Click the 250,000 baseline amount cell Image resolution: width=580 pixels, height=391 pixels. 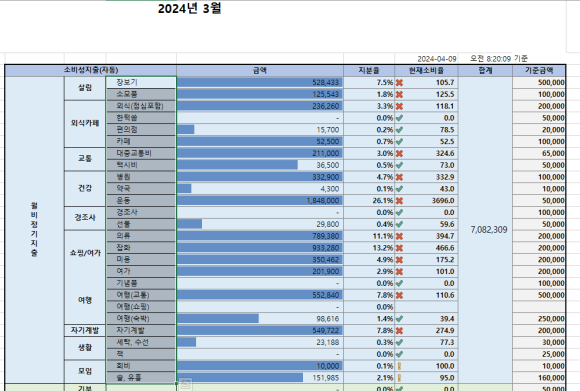539,319
